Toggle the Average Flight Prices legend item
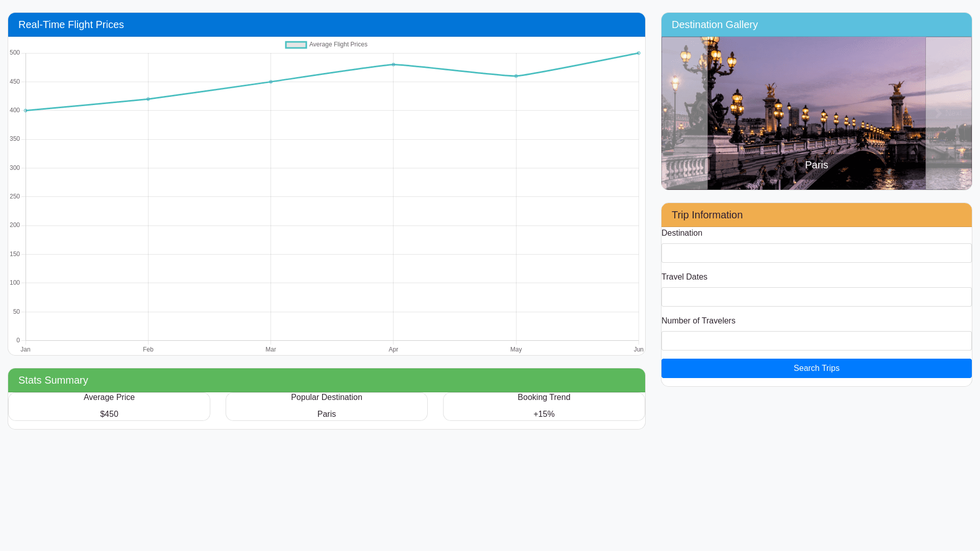The image size is (980, 551). pyautogui.click(x=326, y=45)
